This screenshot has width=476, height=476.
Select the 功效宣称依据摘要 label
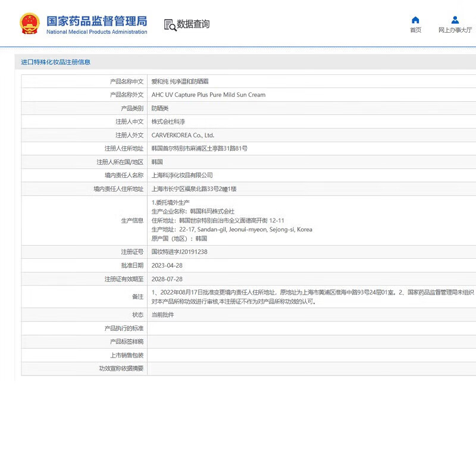(121, 368)
